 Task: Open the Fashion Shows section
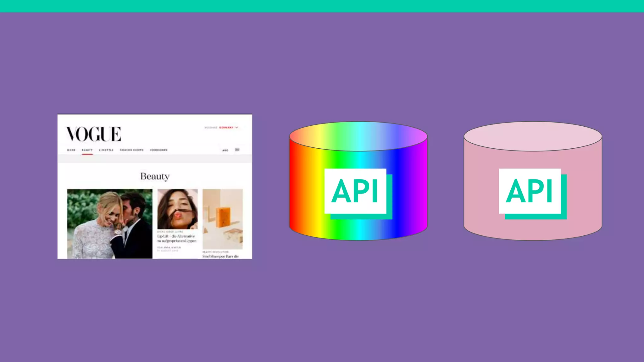coord(131,150)
